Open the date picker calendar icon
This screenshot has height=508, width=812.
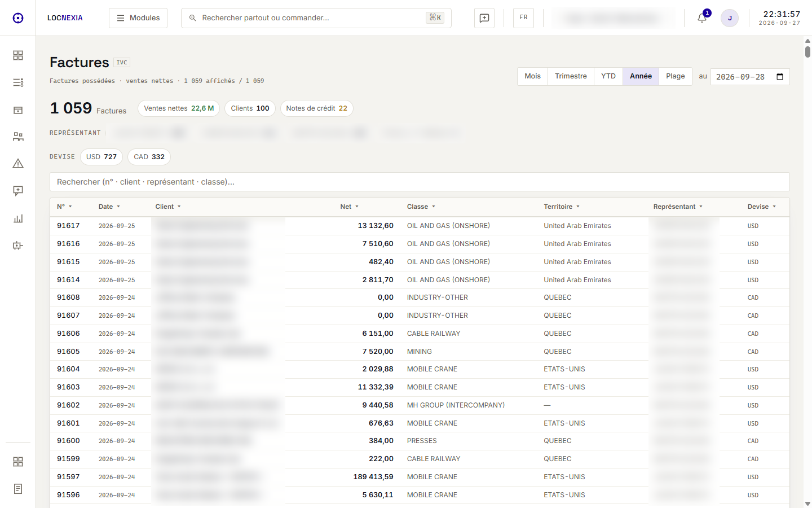pyautogui.click(x=780, y=77)
